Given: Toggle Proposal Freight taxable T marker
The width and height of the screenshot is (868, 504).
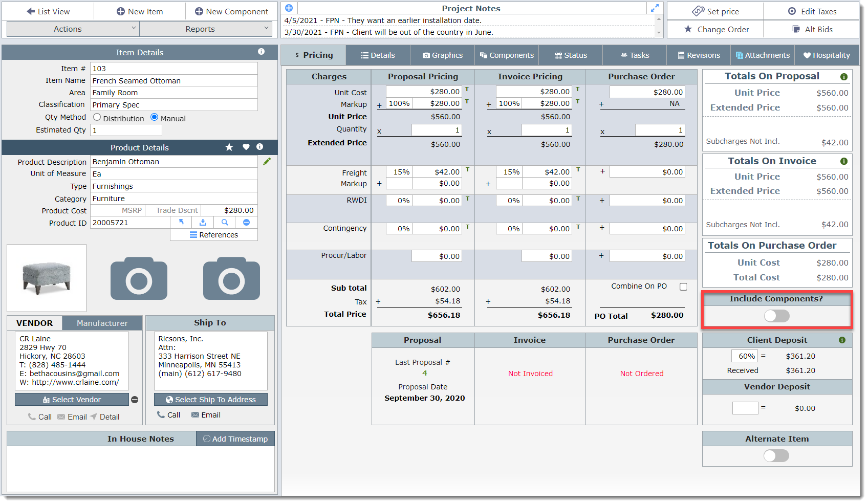Looking at the screenshot, I should click(x=467, y=169).
